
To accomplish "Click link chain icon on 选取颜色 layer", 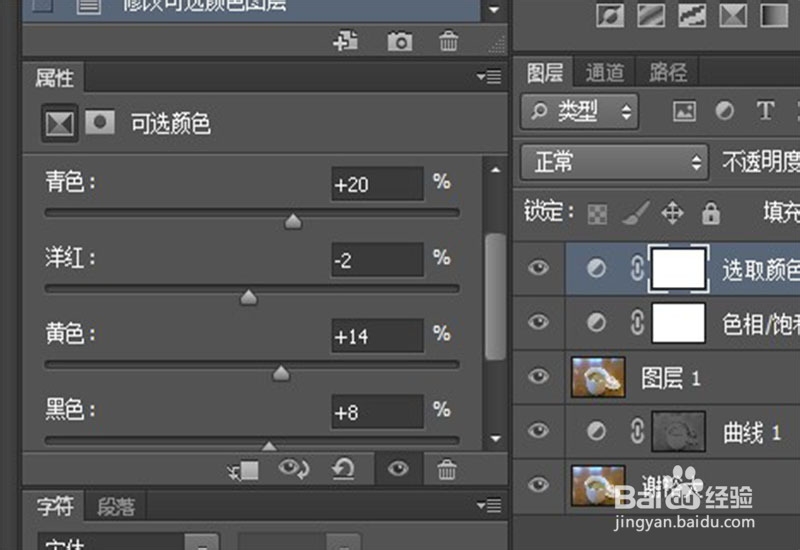I will (637, 268).
